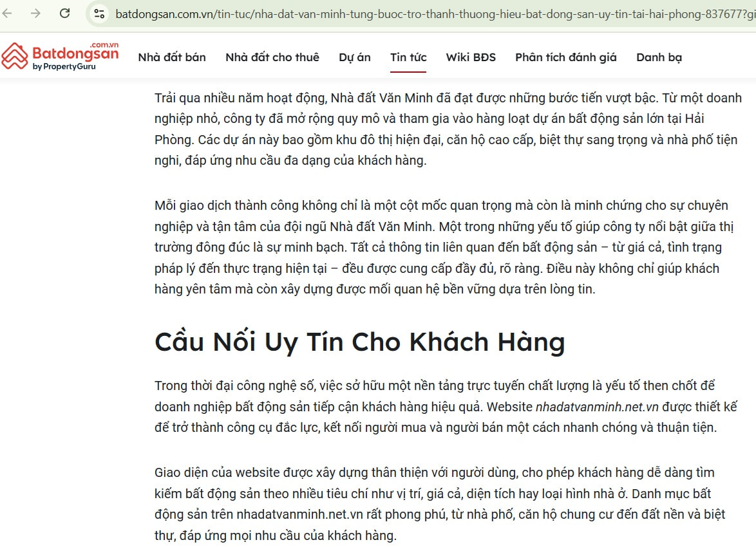Image resolution: width=756 pixels, height=549 pixels.
Task: Open the Danh bạ menu
Action: (x=659, y=57)
